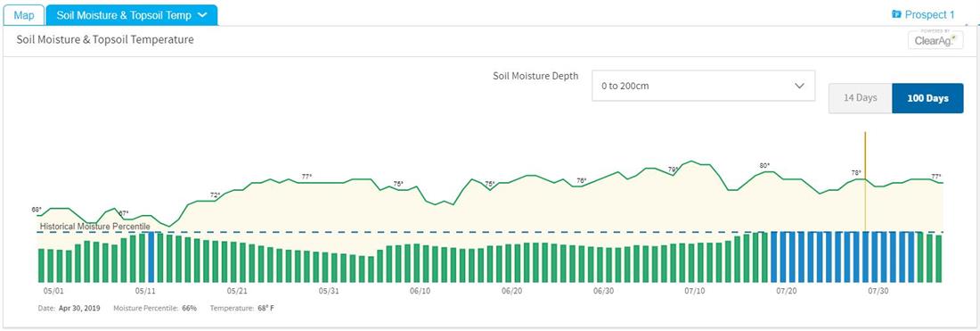Click the 68° starting temperature label
980x331 pixels.
(x=37, y=209)
